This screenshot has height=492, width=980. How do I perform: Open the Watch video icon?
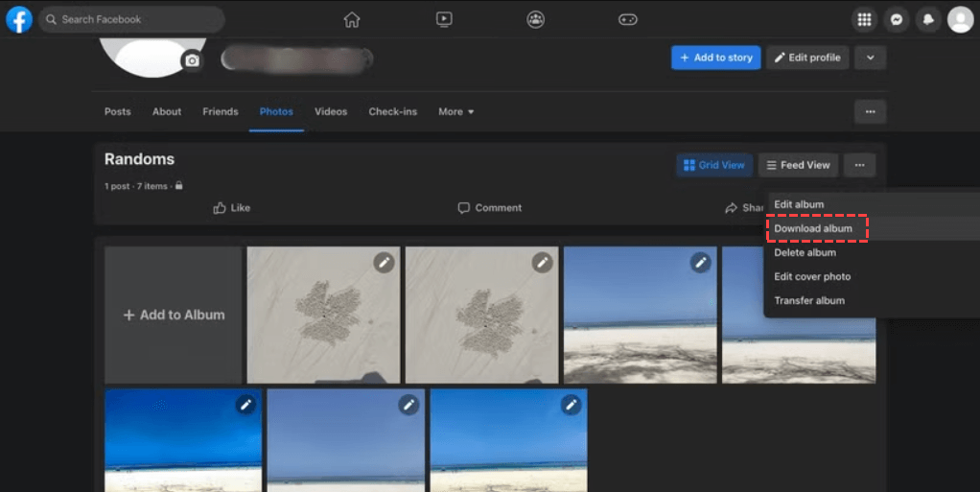[444, 19]
